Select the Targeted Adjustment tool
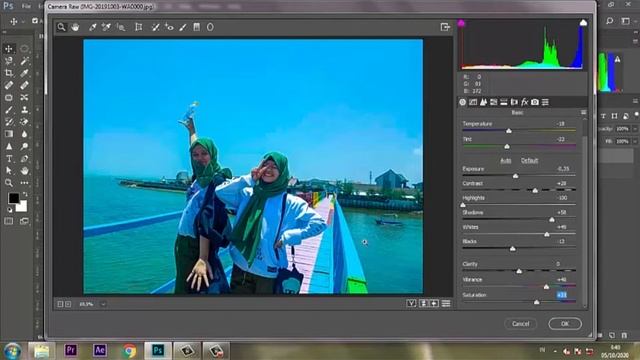The image size is (640, 360). (x=121, y=27)
